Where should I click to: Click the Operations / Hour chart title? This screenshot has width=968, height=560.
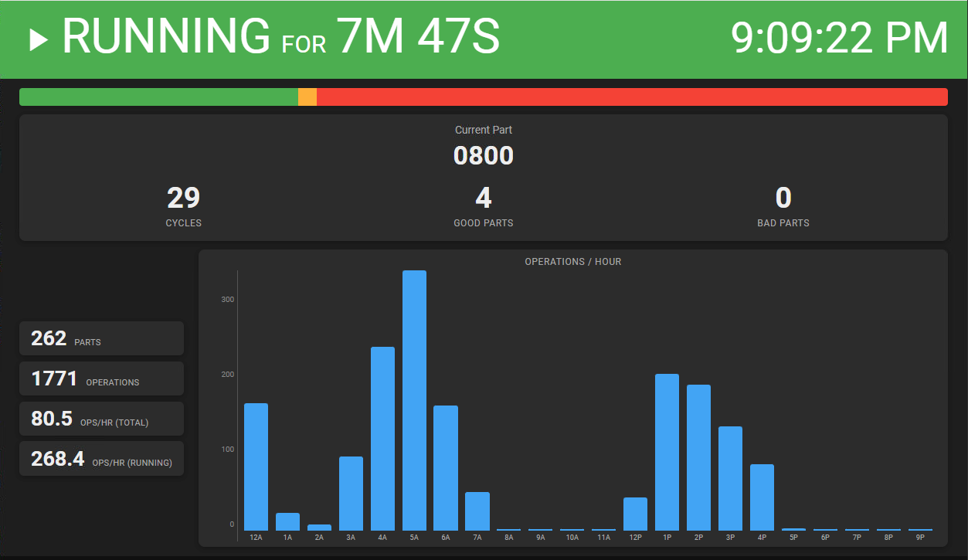coord(572,262)
